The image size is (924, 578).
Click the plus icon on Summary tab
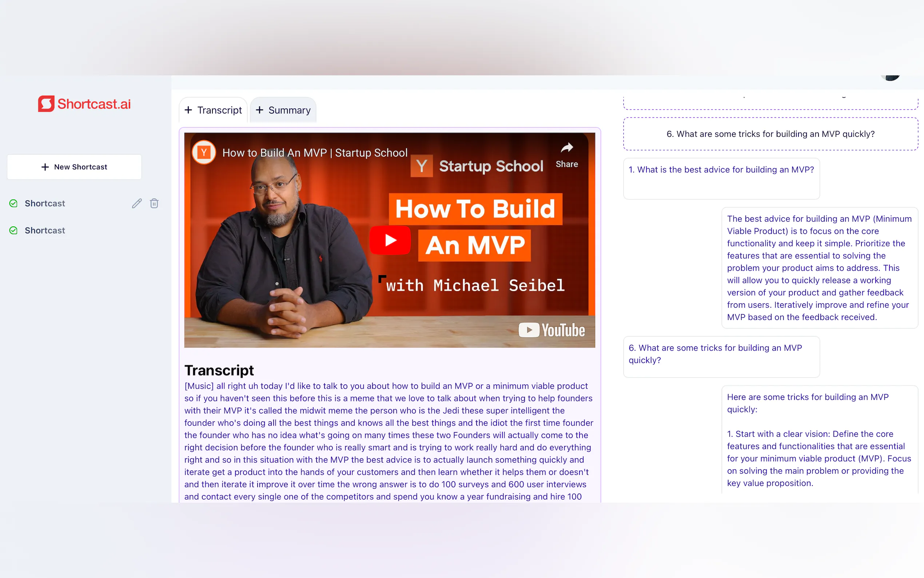click(x=260, y=110)
